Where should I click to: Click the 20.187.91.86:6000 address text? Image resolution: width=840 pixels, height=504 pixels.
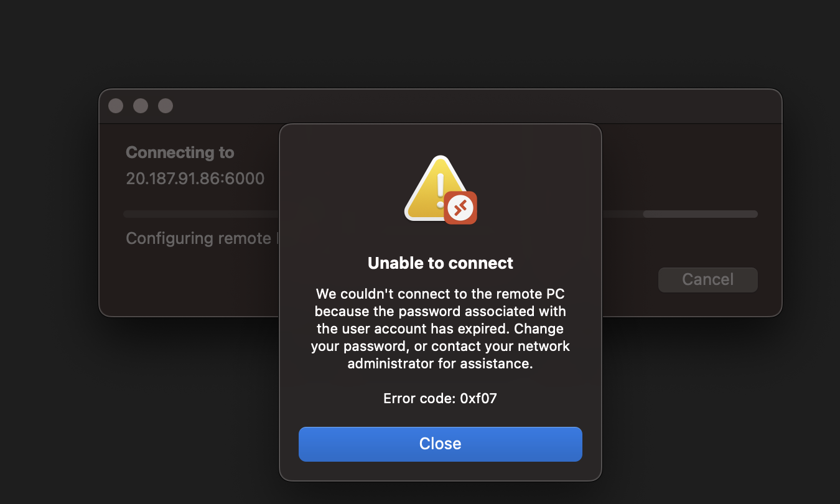[x=195, y=179]
